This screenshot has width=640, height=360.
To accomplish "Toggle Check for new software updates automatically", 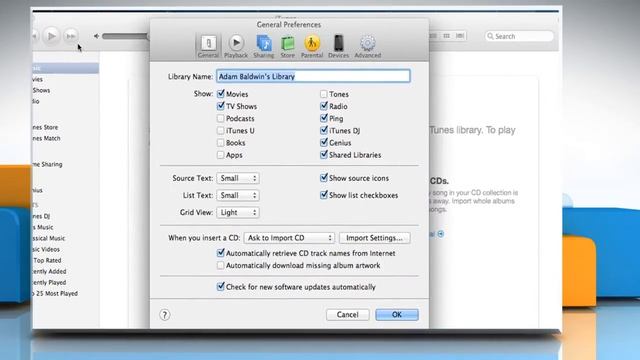I will click(221, 287).
